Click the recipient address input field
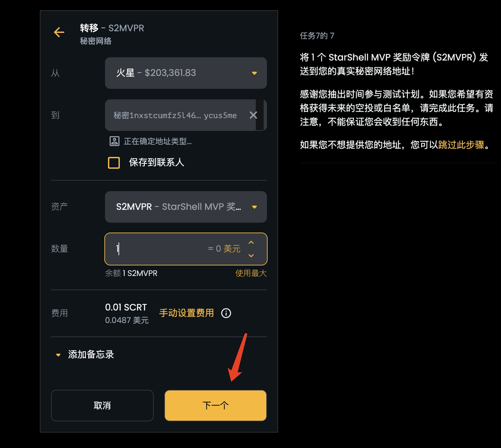The image size is (501, 448). (x=178, y=115)
